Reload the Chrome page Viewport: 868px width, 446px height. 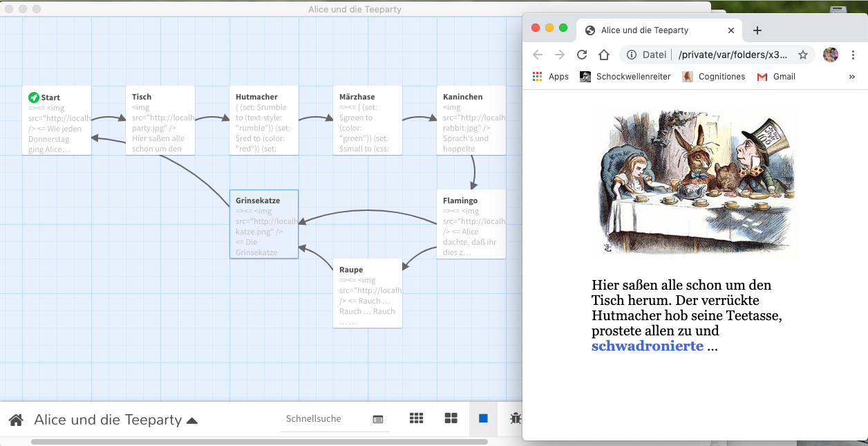click(582, 55)
